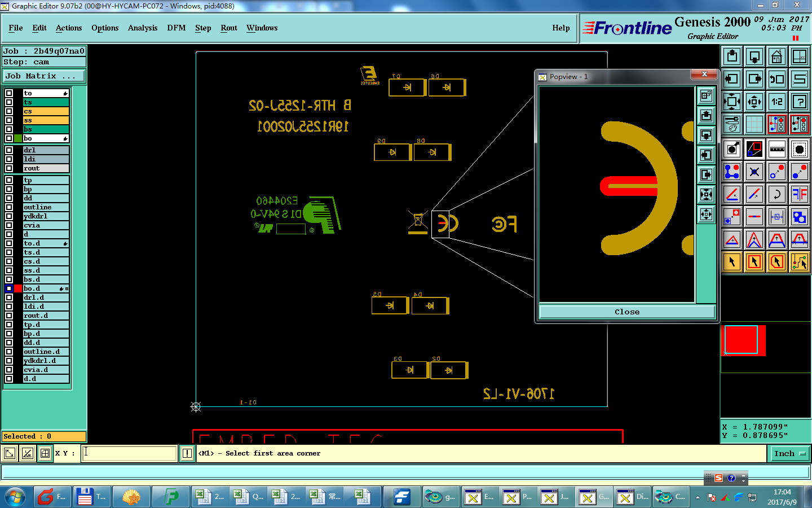Open the Inch units dropdown
The image size is (812, 508).
tap(789, 453)
